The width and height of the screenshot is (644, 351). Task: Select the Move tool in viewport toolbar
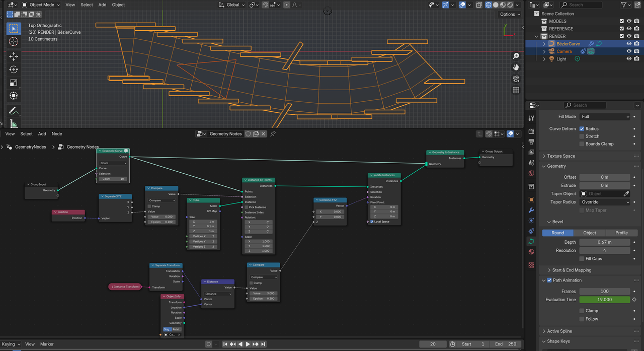pyautogui.click(x=14, y=56)
